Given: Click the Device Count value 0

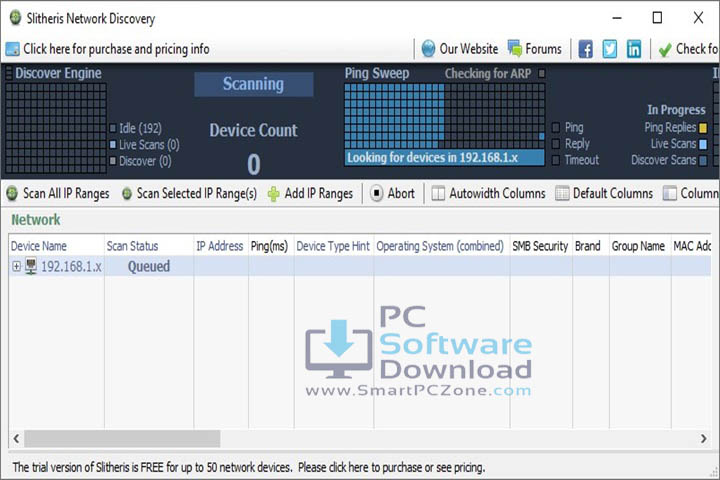Looking at the screenshot, I should [253, 164].
